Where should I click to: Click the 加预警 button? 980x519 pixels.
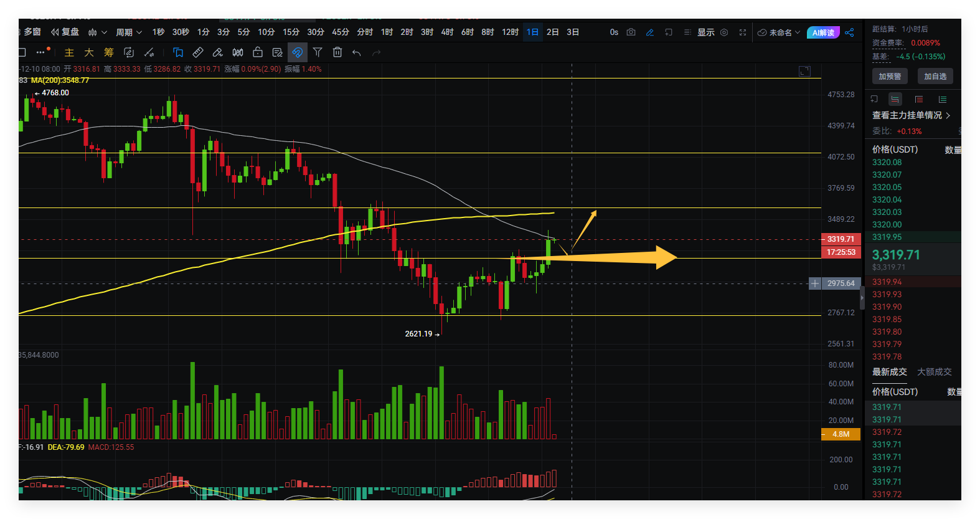(890, 76)
